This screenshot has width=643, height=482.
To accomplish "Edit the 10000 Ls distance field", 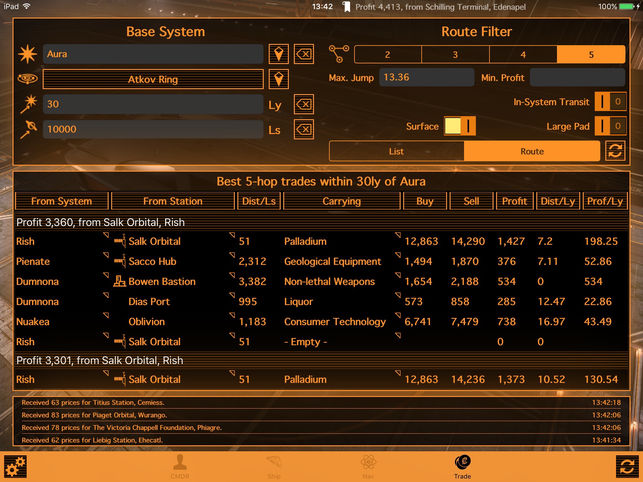I will (x=153, y=129).
